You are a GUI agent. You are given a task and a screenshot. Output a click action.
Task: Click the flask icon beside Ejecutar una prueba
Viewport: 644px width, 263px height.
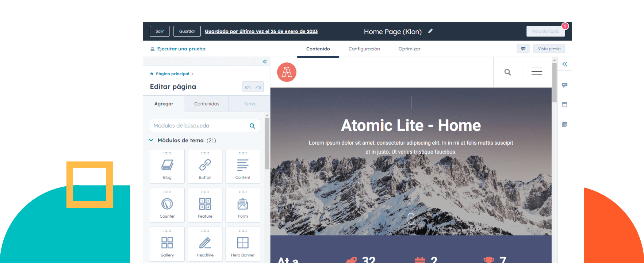pyautogui.click(x=153, y=49)
